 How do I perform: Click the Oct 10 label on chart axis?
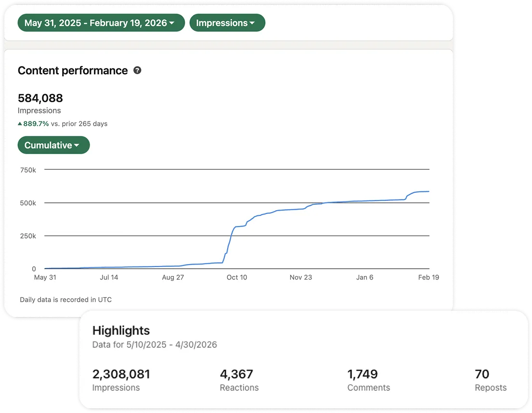click(x=237, y=277)
